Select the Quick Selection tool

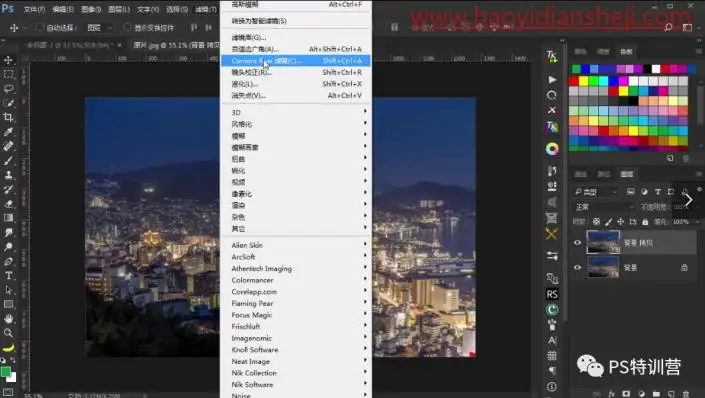(8, 103)
